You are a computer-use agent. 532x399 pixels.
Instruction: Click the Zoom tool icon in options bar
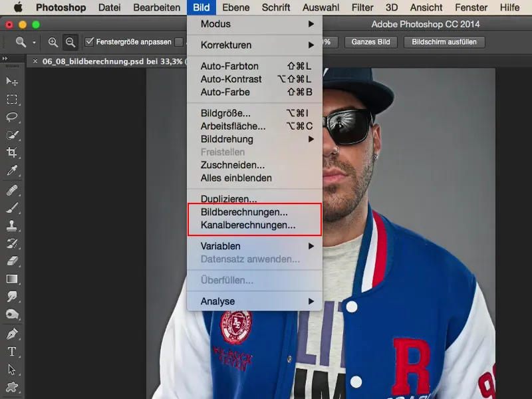(x=21, y=42)
